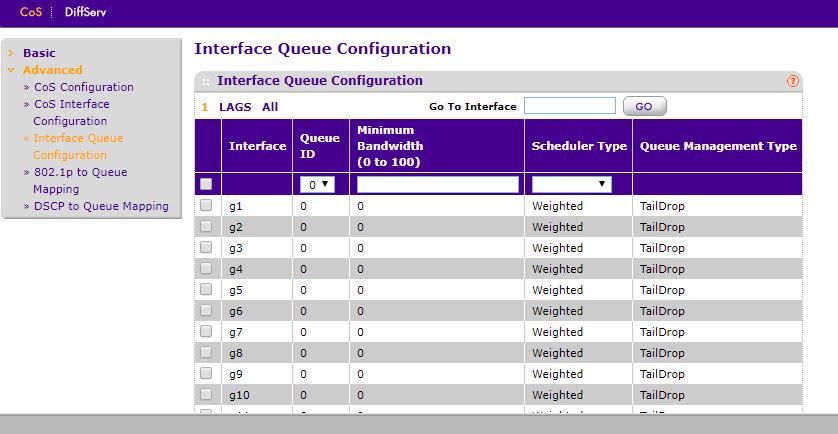Check the box for interface g3
The image size is (838, 434).
tap(206, 247)
